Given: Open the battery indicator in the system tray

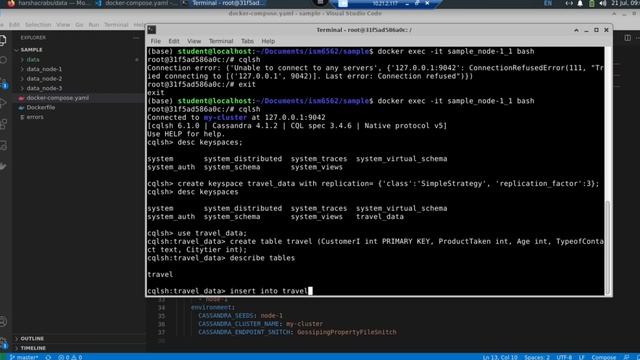Looking at the screenshot, I should 591,3.
